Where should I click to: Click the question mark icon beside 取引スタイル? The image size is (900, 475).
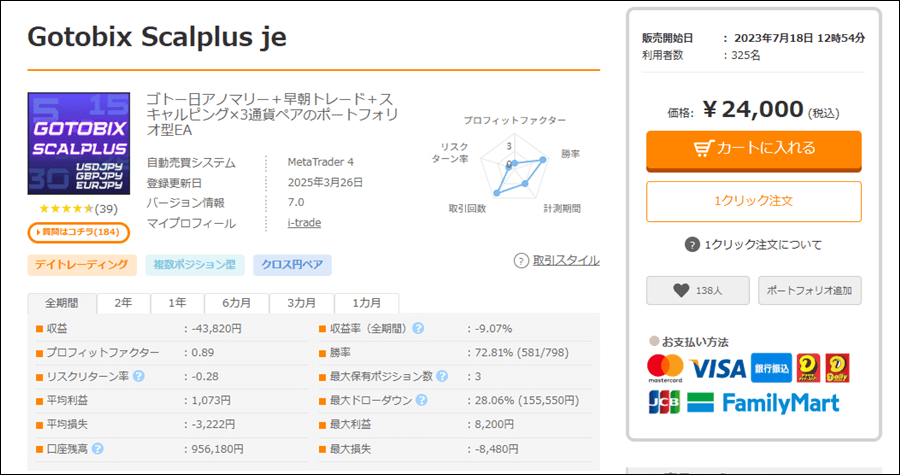coord(521,262)
